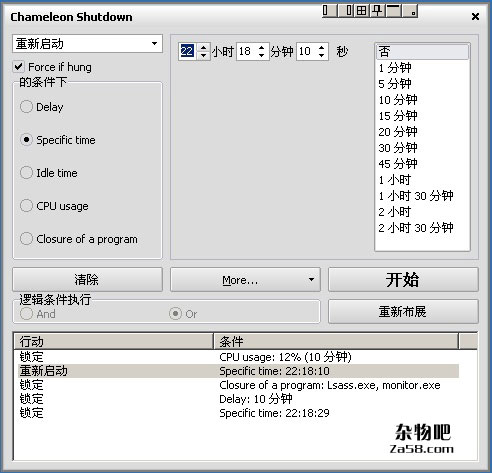Click the dock-right window icon in title bar
492x473 pixels.
(346, 11)
